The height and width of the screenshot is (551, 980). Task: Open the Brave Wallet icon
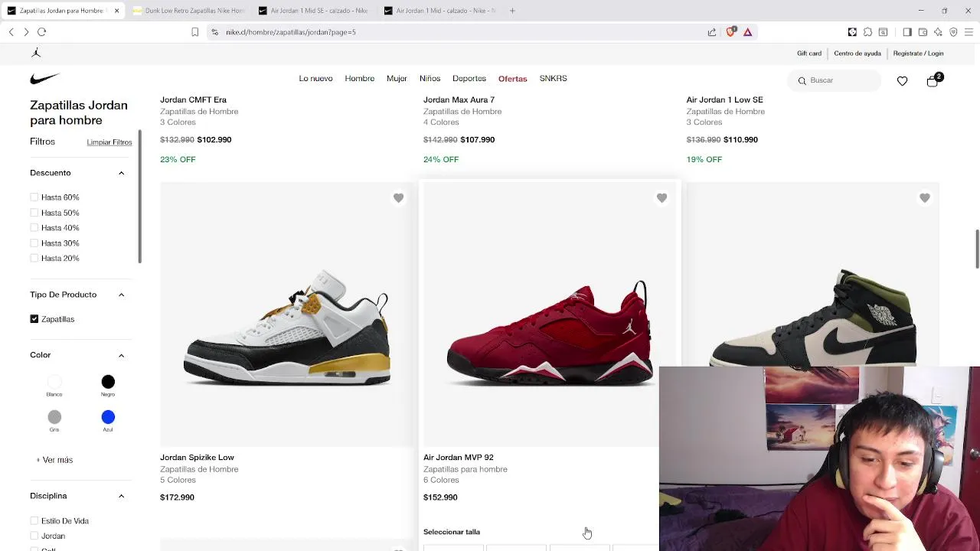coord(923,32)
